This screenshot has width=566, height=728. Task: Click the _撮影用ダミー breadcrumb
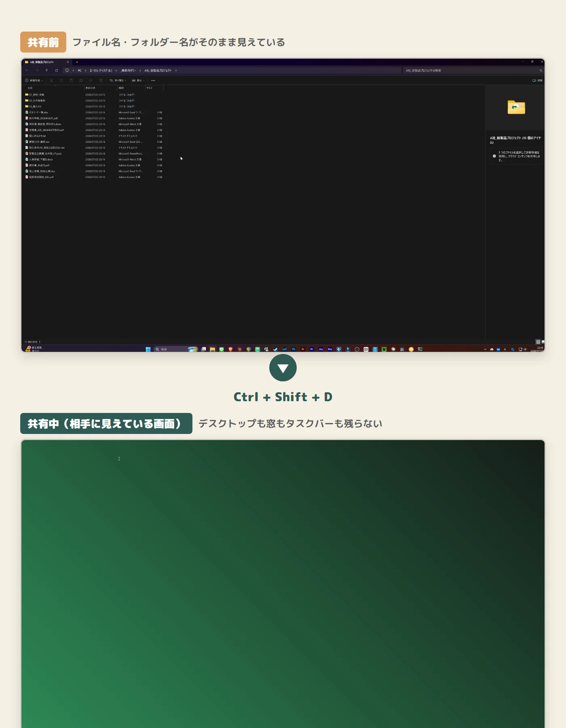click(x=129, y=70)
